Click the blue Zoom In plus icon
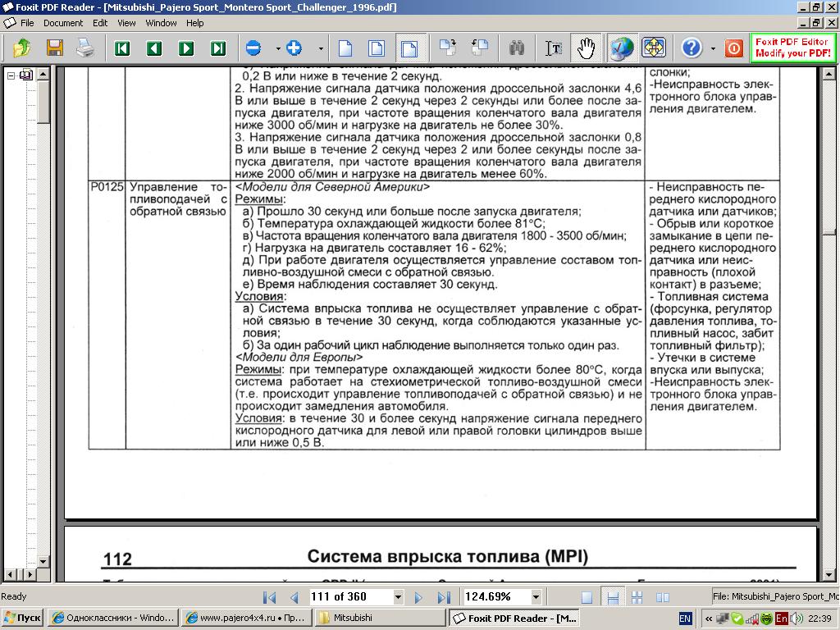Image resolution: width=840 pixels, height=630 pixels. [294, 48]
